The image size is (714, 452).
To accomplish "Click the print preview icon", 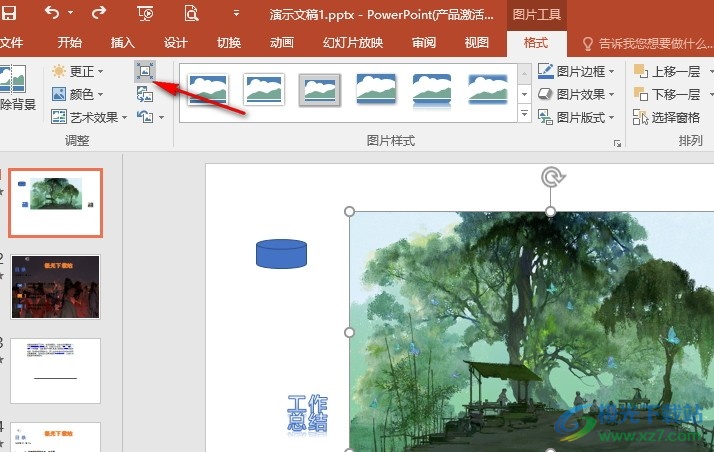I will click(191, 13).
